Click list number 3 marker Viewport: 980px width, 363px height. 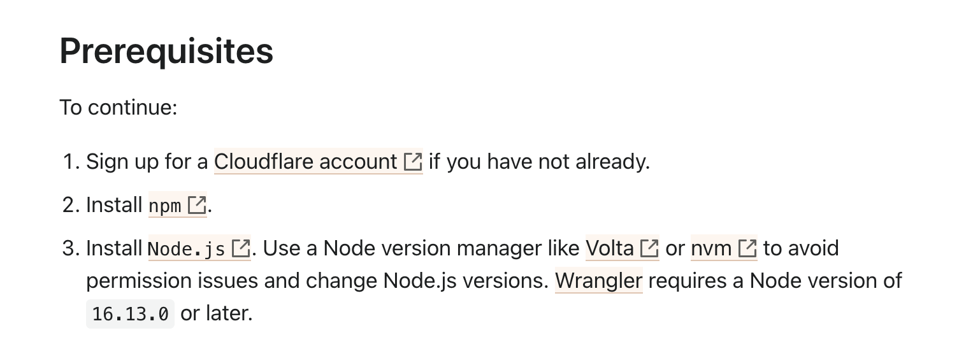tap(70, 248)
